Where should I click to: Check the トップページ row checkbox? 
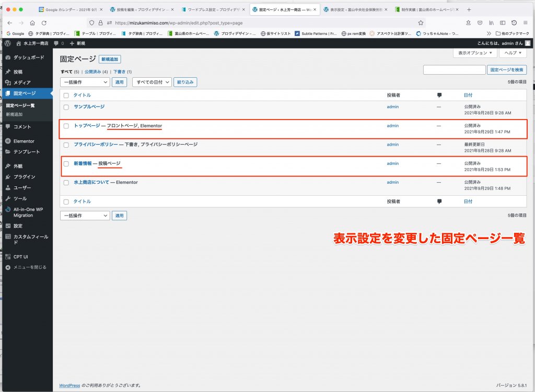pyautogui.click(x=66, y=126)
